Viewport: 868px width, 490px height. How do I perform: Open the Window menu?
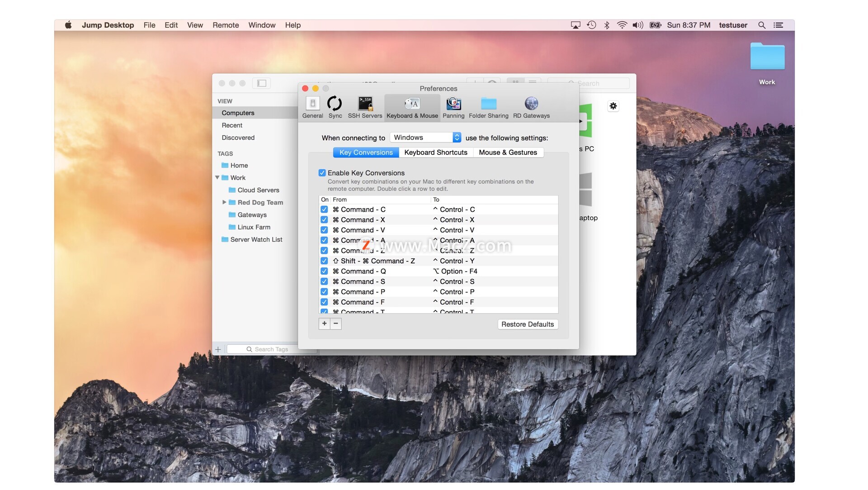(262, 25)
